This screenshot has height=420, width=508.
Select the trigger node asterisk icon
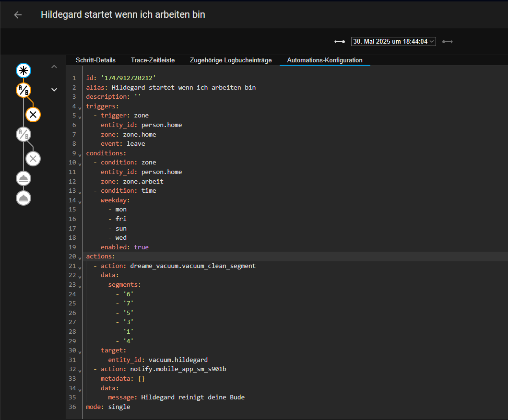24,70
